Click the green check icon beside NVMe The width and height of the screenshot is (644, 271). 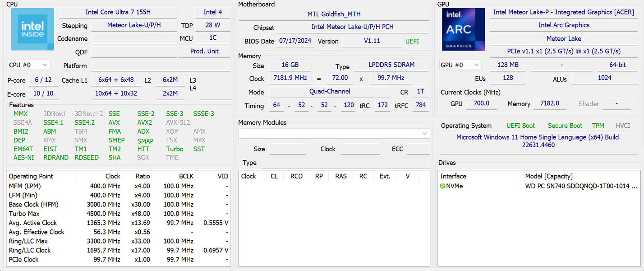(442, 186)
